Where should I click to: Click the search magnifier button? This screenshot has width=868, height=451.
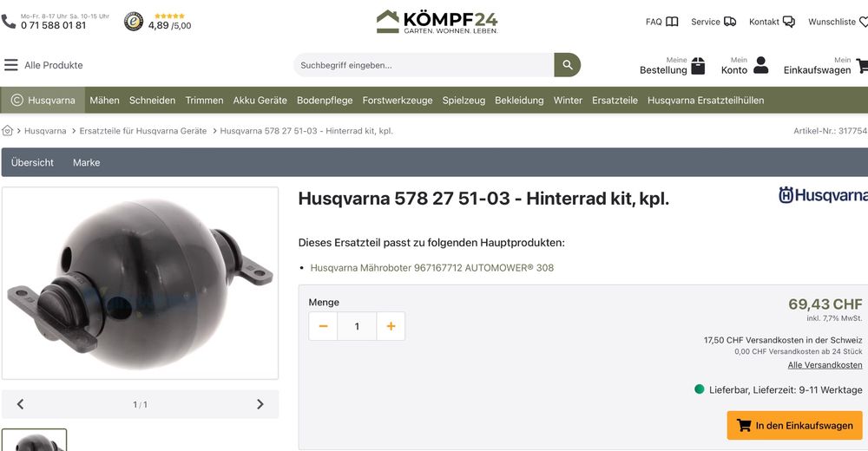click(x=568, y=65)
